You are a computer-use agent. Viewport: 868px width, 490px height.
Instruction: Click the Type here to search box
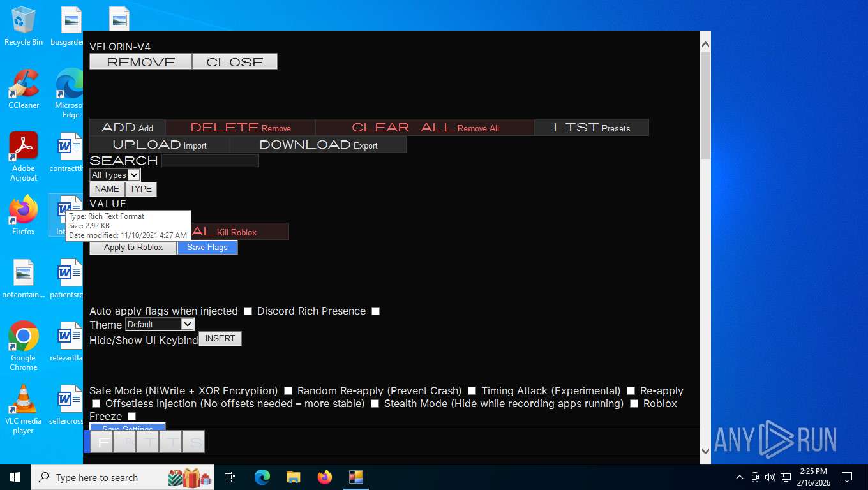click(123, 477)
